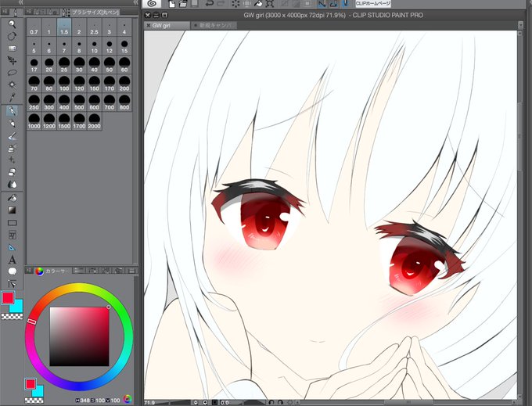Switch to the GW girl canvas tab
Screen dimensions: 532x406
click(167, 26)
